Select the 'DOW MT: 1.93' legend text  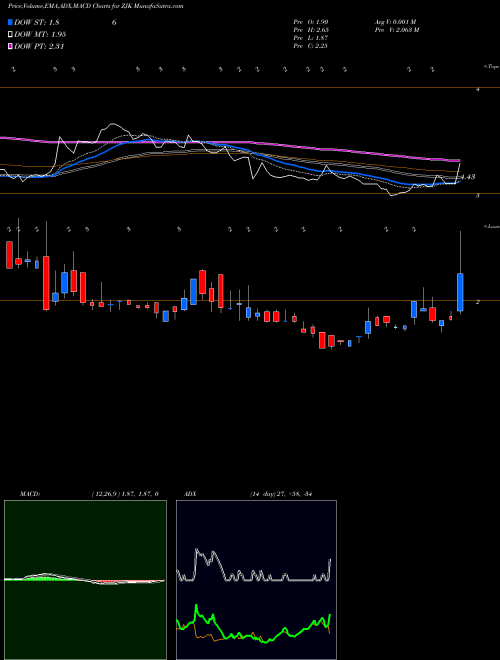tap(40, 34)
